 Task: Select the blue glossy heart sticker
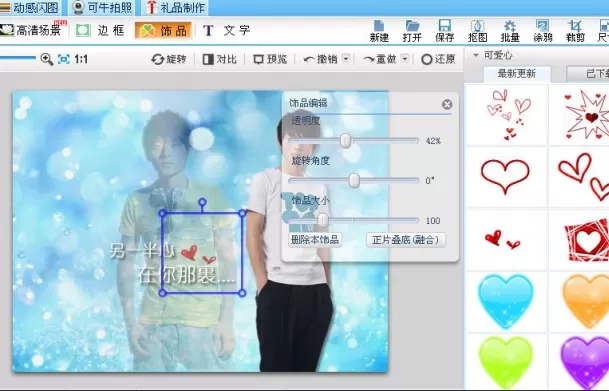[x=506, y=301]
